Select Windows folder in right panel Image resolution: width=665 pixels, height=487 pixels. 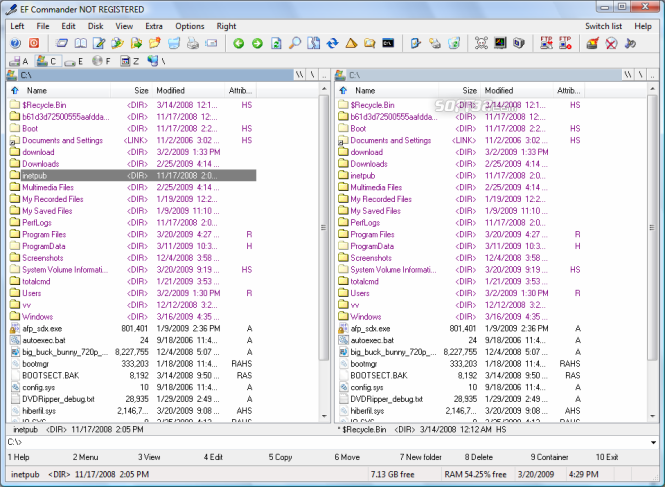(461, 316)
